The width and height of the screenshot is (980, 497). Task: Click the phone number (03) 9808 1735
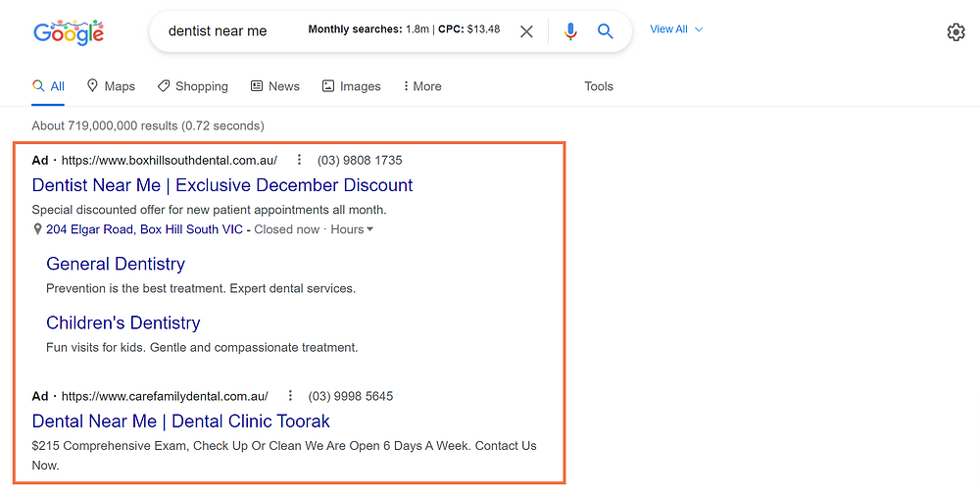coord(360,160)
